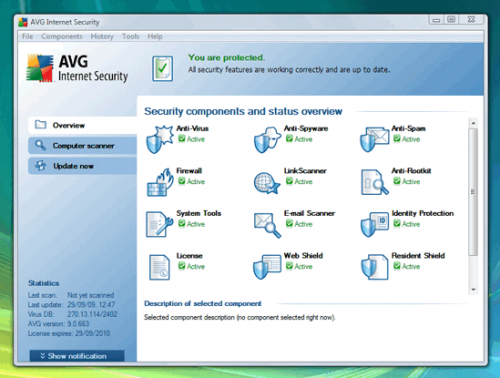Viewport: 500px width, 378px height.
Task: Click scrollbar up arrow in components list
Action: pos(473,123)
